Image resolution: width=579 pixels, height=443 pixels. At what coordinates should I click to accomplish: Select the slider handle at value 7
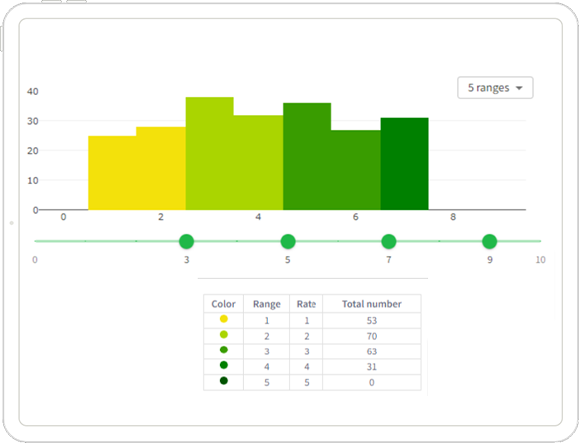[388, 241]
